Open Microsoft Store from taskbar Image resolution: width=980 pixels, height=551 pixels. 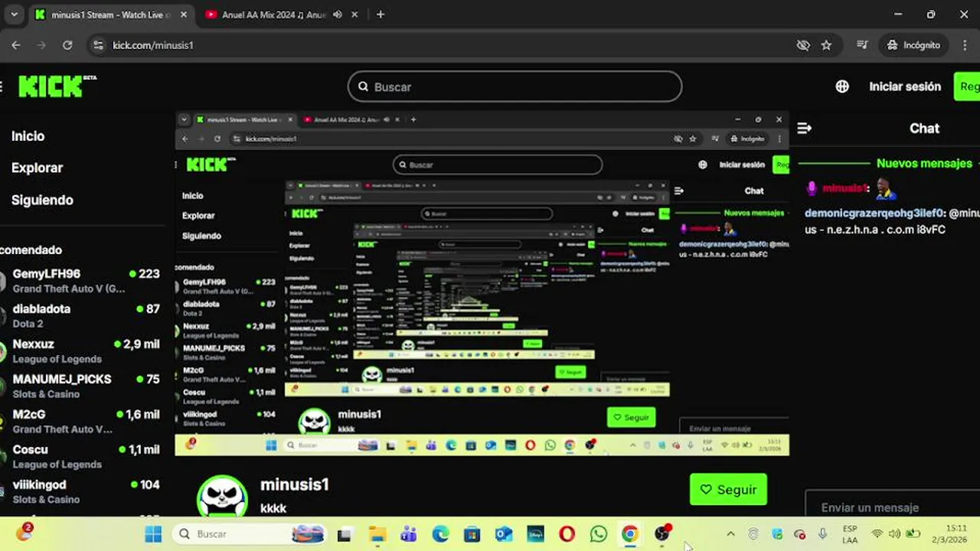472,534
